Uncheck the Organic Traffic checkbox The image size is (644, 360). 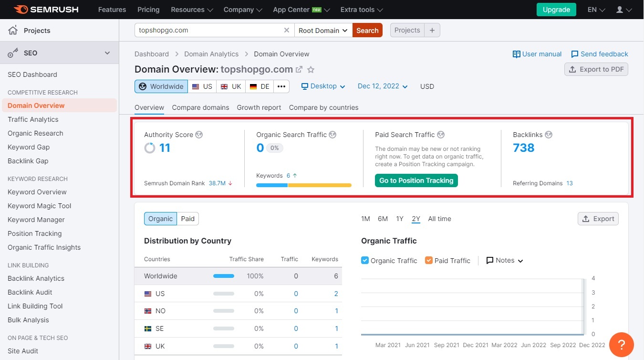point(365,260)
